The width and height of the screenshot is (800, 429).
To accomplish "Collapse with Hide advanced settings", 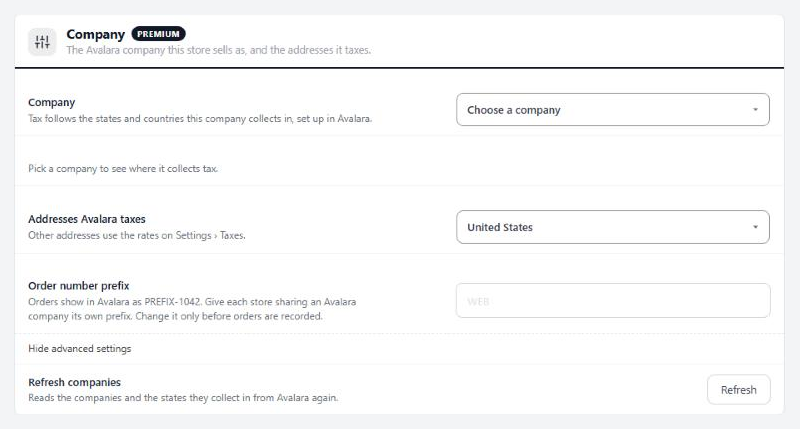I will (x=80, y=349).
